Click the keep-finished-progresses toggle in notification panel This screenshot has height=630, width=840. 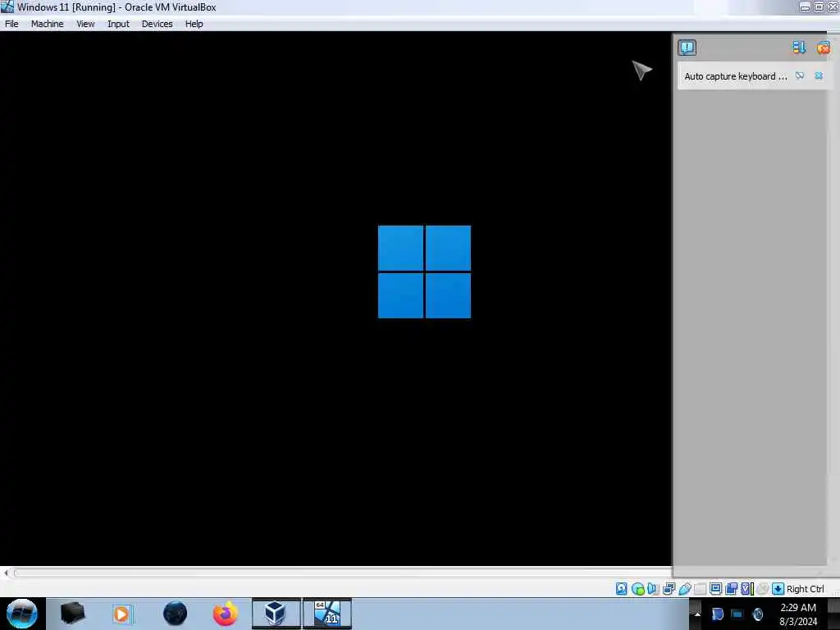tap(799, 48)
